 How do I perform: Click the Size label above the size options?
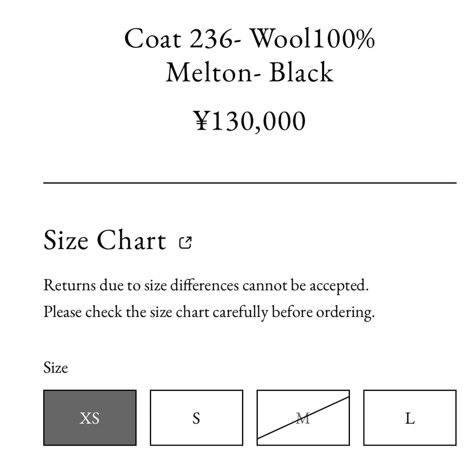click(55, 368)
